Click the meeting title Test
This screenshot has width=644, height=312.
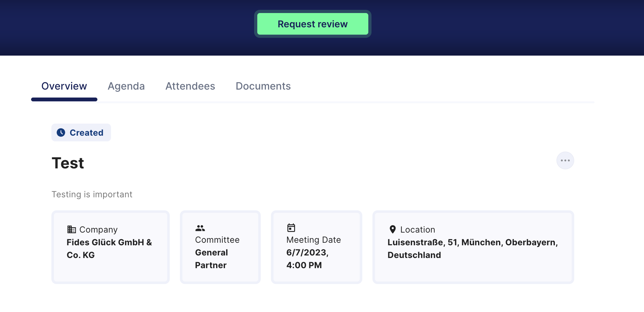[68, 163]
